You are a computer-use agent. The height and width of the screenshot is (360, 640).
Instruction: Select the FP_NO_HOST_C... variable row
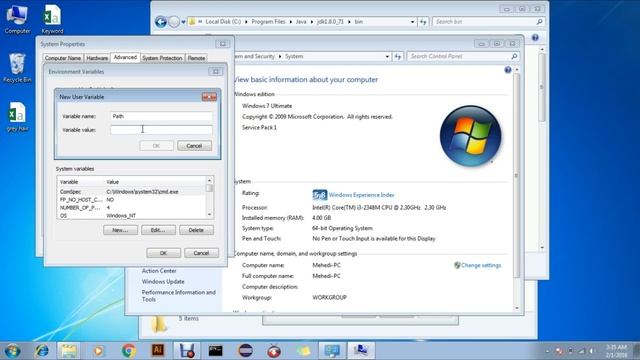pos(131,200)
